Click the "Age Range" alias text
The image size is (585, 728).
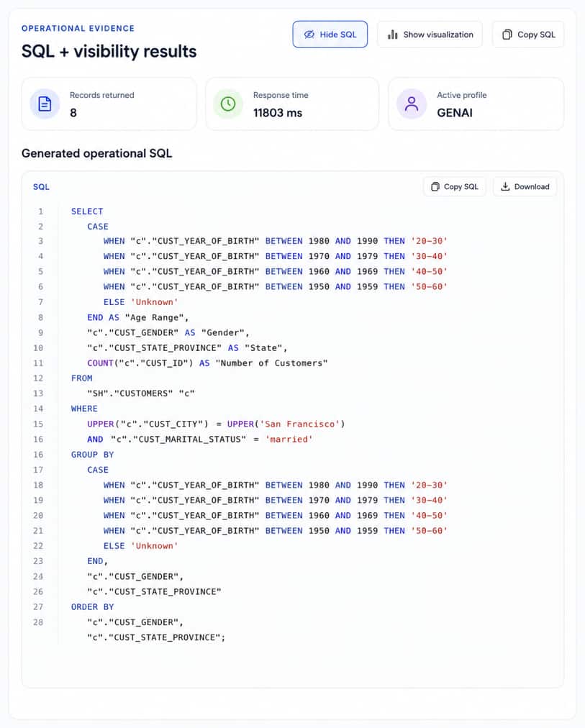click(x=155, y=317)
